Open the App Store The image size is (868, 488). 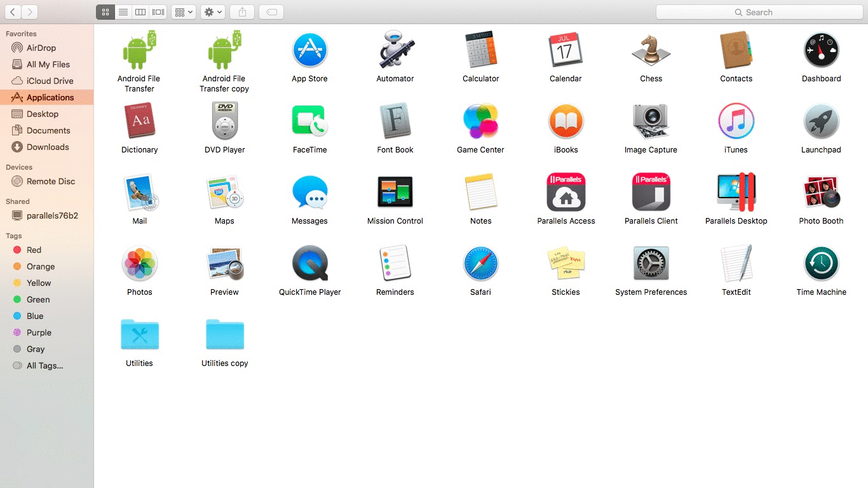coord(309,50)
